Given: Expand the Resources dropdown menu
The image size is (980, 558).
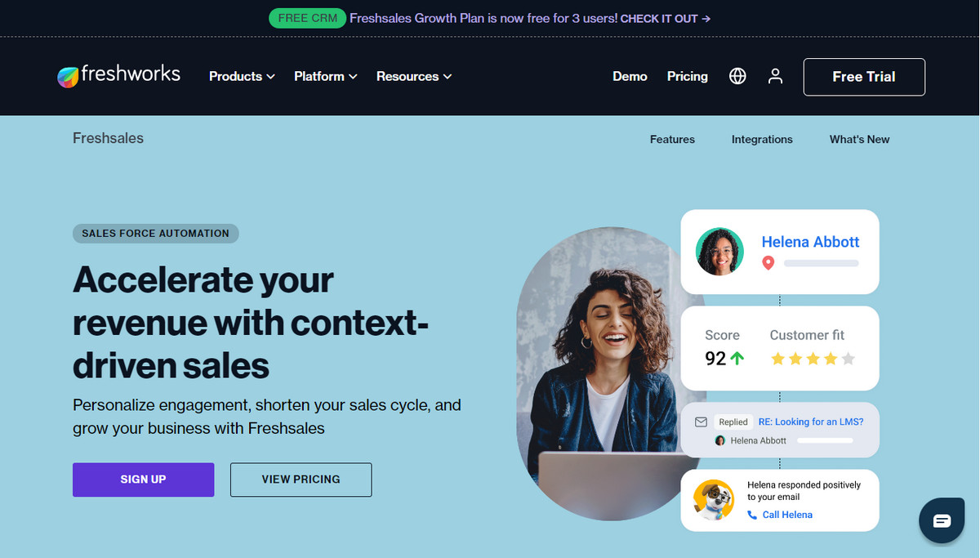Looking at the screenshot, I should click(413, 76).
